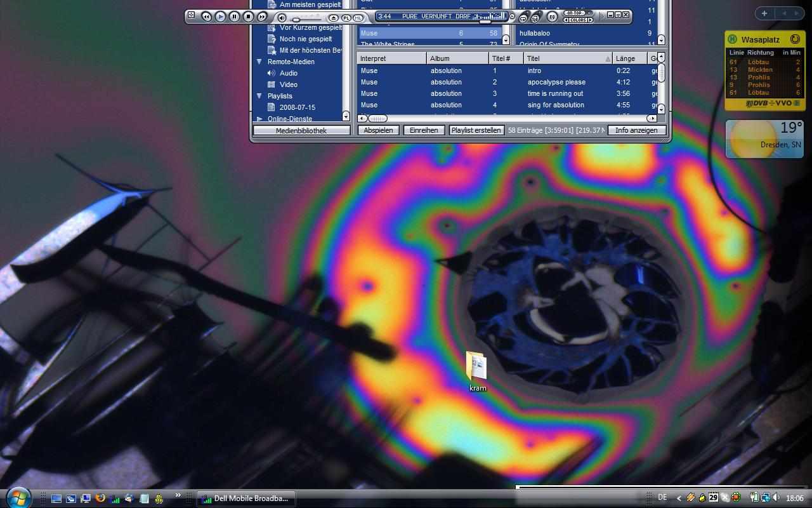Click the system tray volume icon
This screenshot has width=812, height=508.
(776, 498)
